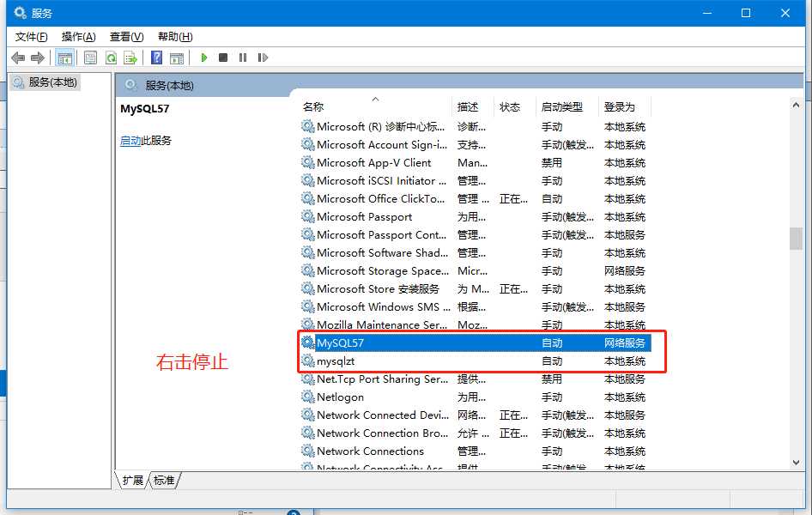Open the 操作(A) menu
This screenshot has height=515, width=812.
point(79,37)
